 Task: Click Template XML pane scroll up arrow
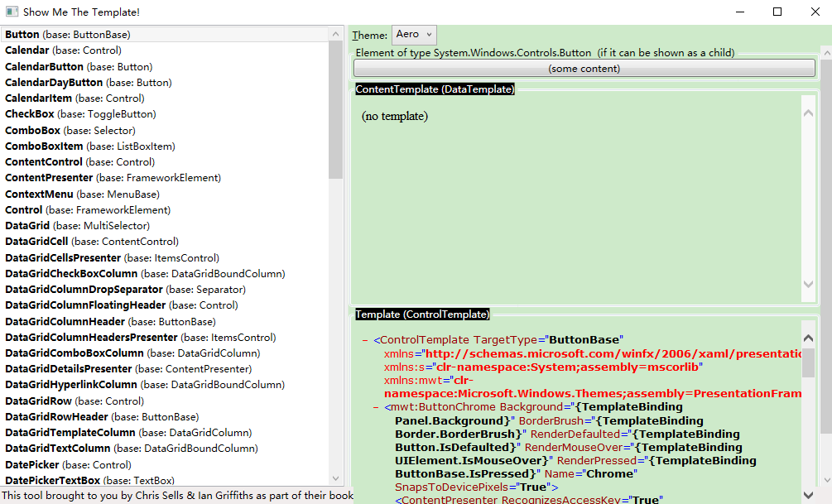tap(808, 338)
